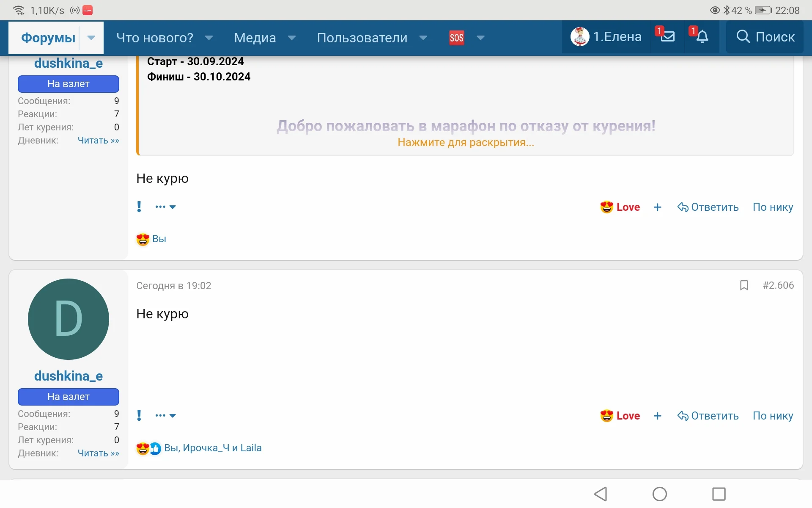Open the Форумы menu

48,38
